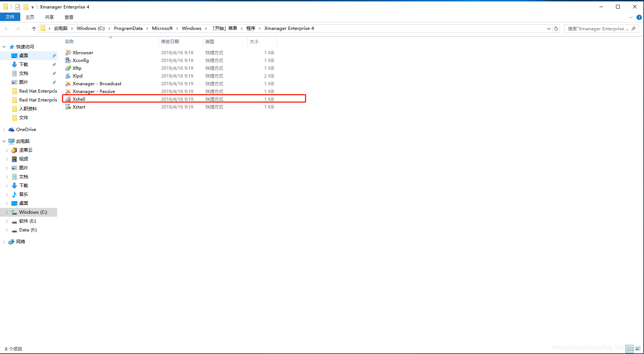Open 桌面 under quick access

pos(23,56)
